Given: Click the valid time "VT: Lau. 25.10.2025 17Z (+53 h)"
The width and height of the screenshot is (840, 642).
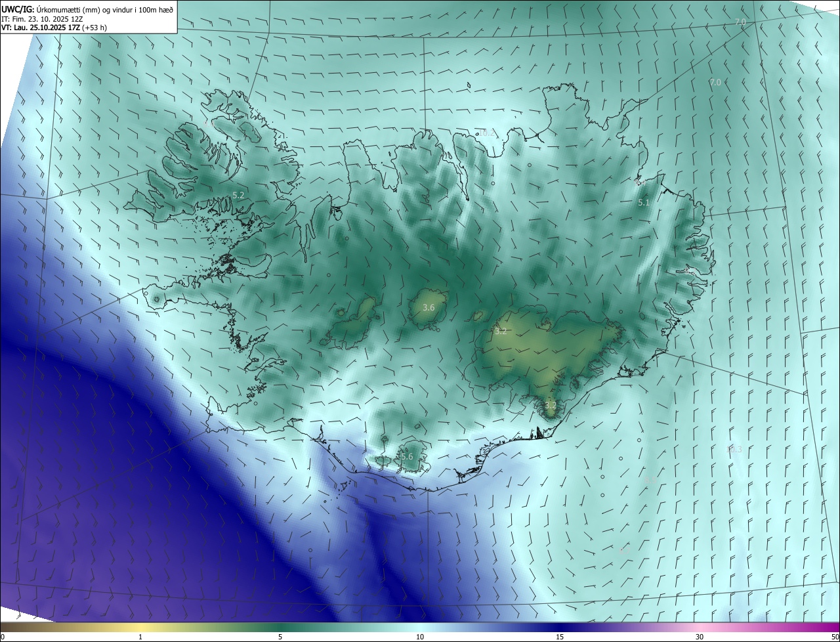Looking at the screenshot, I should point(54,28).
